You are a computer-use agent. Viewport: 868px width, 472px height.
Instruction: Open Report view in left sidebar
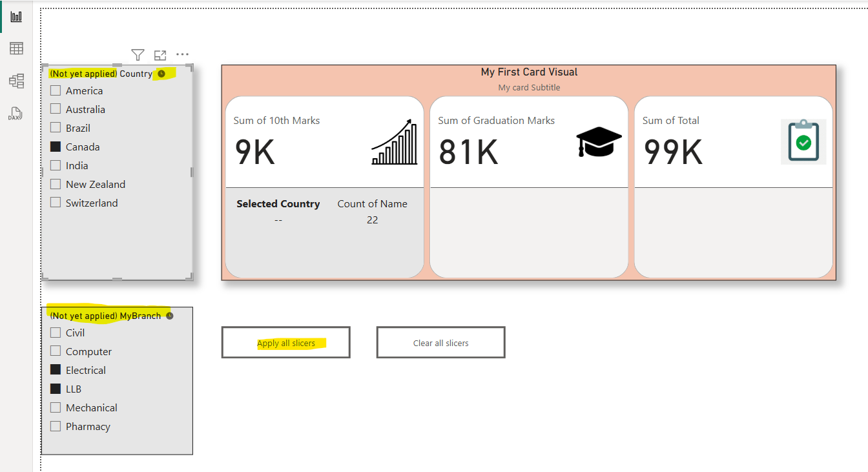(16, 17)
